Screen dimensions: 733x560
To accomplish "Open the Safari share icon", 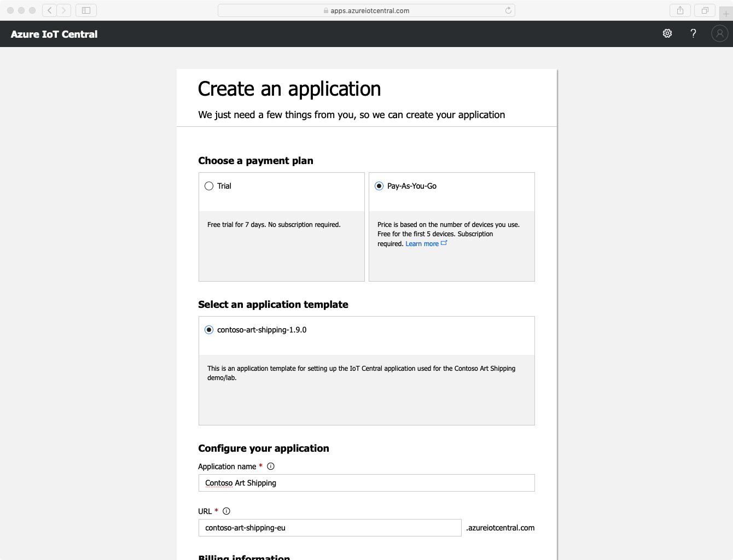I will [680, 10].
